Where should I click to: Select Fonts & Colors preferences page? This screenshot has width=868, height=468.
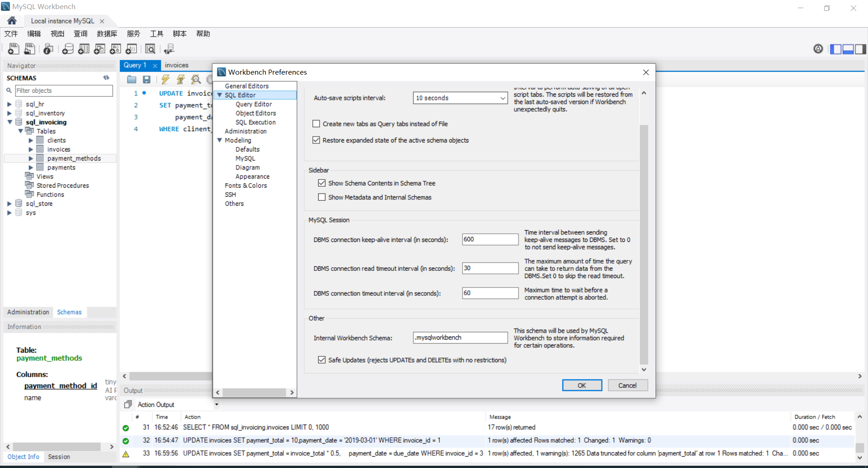pyautogui.click(x=246, y=185)
